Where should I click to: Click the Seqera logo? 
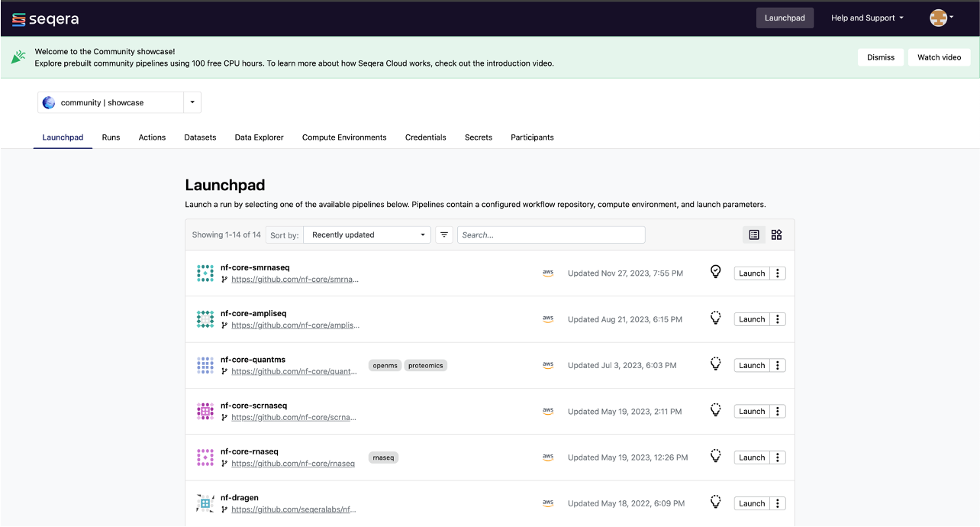point(45,18)
